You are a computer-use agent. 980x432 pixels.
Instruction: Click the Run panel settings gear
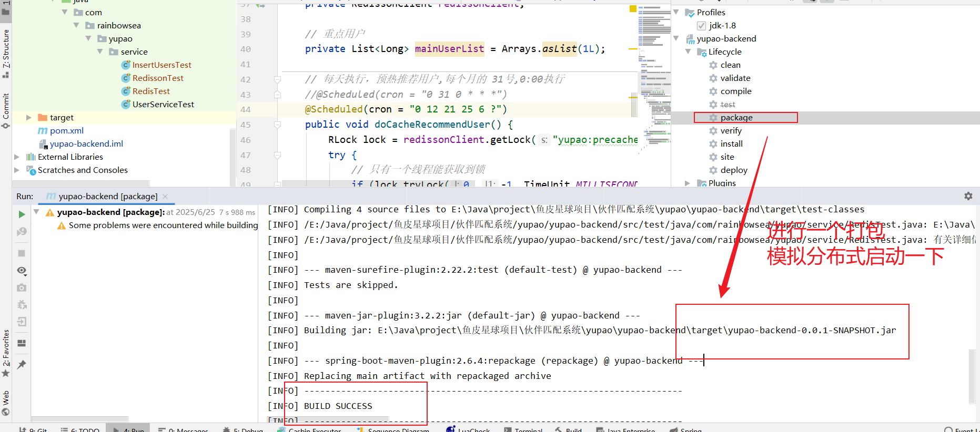tap(968, 196)
